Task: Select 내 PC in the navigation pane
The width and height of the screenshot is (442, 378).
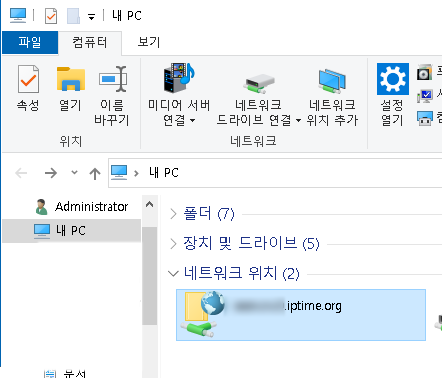Action: (72, 230)
